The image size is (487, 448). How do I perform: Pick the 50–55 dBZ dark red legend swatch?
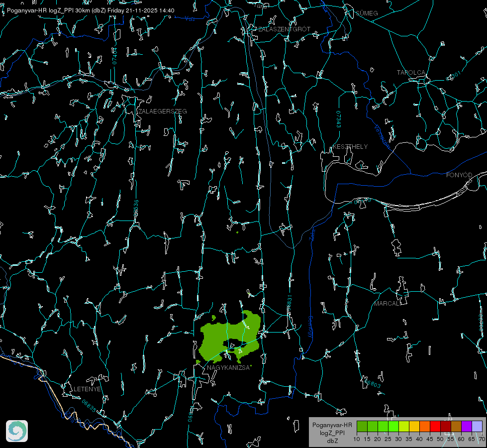click(446, 426)
